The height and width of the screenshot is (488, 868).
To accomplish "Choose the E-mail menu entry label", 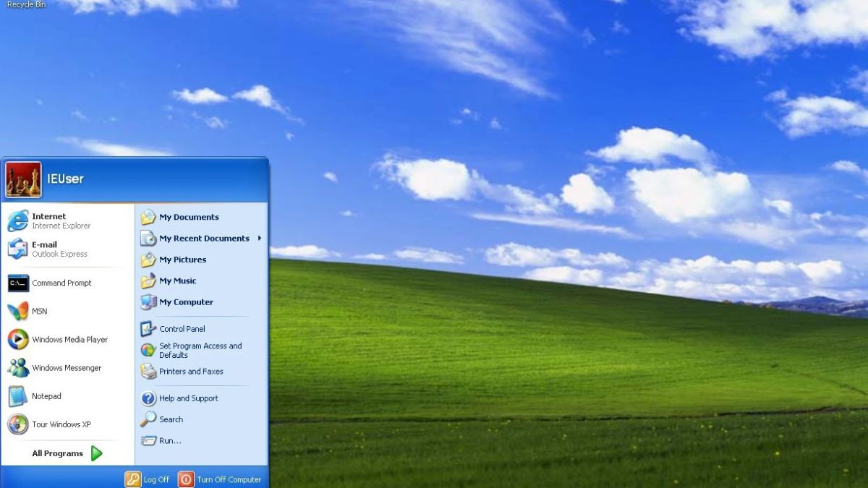I will tap(44, 244).
